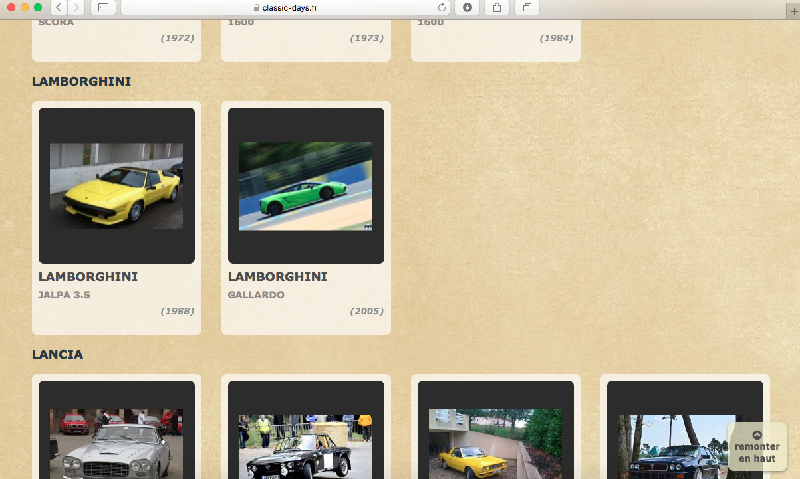The width and height of the screenshot is (800, 479).
Task: Click the (1988) year label
Action: coord(178,311)
